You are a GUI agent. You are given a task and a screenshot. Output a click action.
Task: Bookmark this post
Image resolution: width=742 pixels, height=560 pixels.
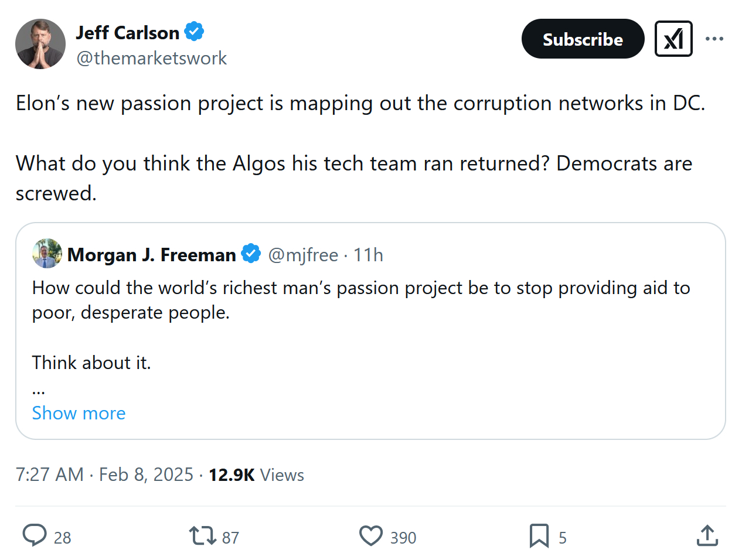click(539, 535)
